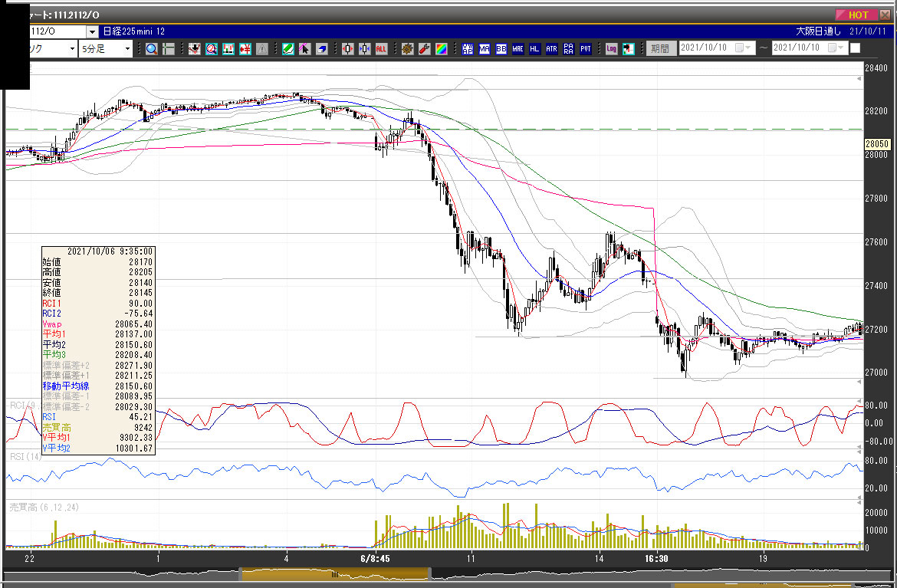Viewport: 897px width, 588px height.
Task: Click the 28400 price axis label
Action: click(x=876, y=68)
